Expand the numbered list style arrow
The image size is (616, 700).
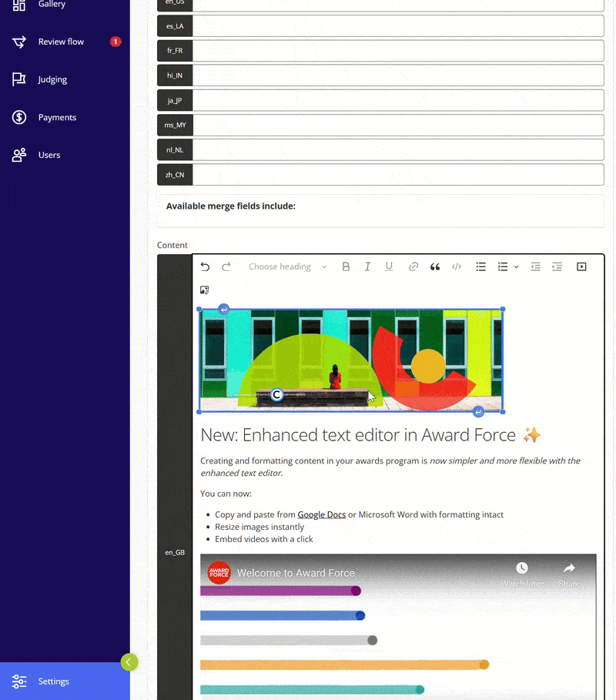516,267
